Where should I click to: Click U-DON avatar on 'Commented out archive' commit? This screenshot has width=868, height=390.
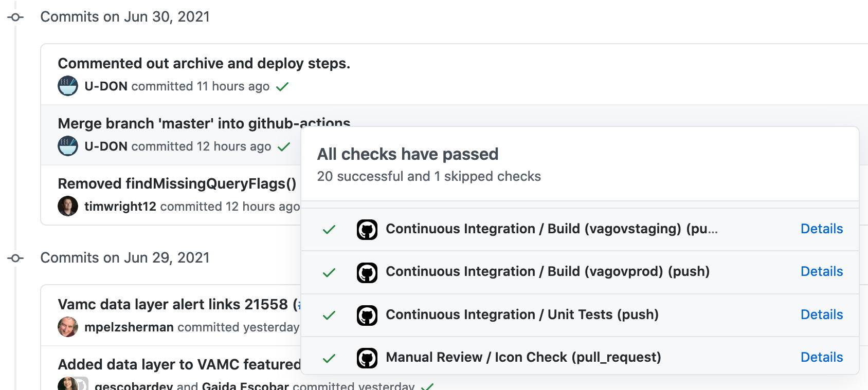click(68, 86)
